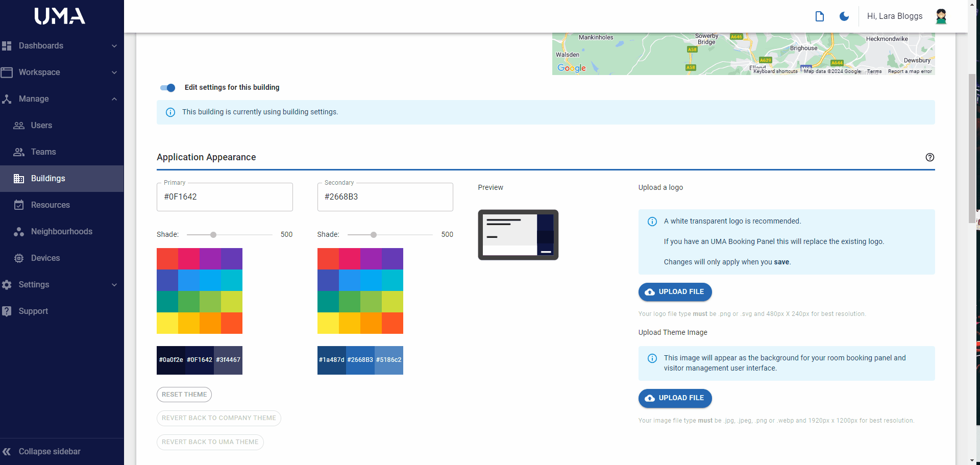Pick the #5186c2 secondary shade swatch

[x=389, y=360]
